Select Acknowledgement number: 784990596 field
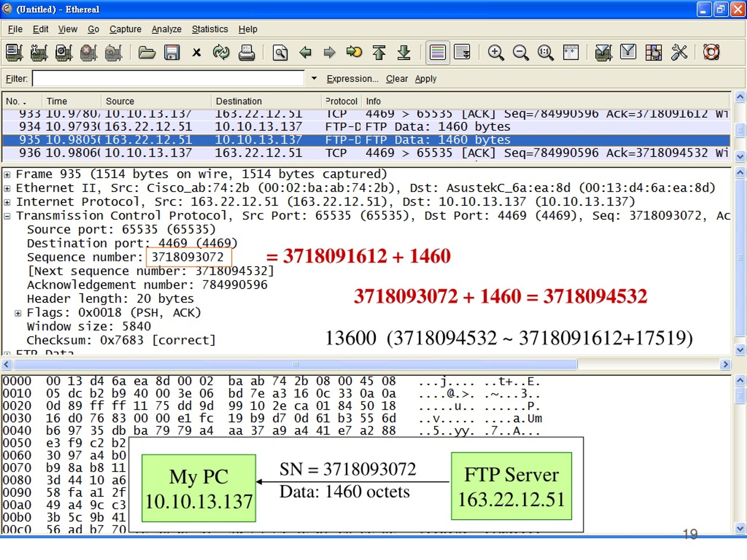 147,285
